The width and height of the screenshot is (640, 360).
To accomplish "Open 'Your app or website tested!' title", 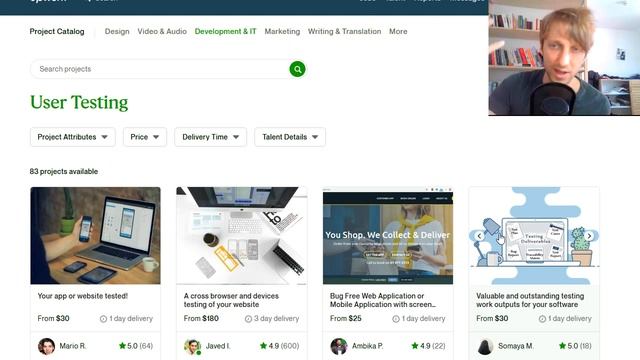I will 82,296.
